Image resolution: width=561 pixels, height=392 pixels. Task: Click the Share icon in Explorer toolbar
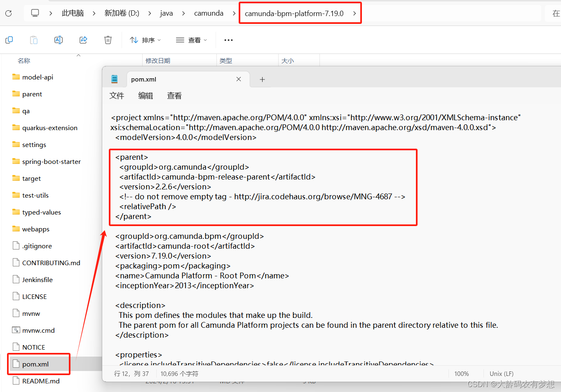(x=83, y=40)
